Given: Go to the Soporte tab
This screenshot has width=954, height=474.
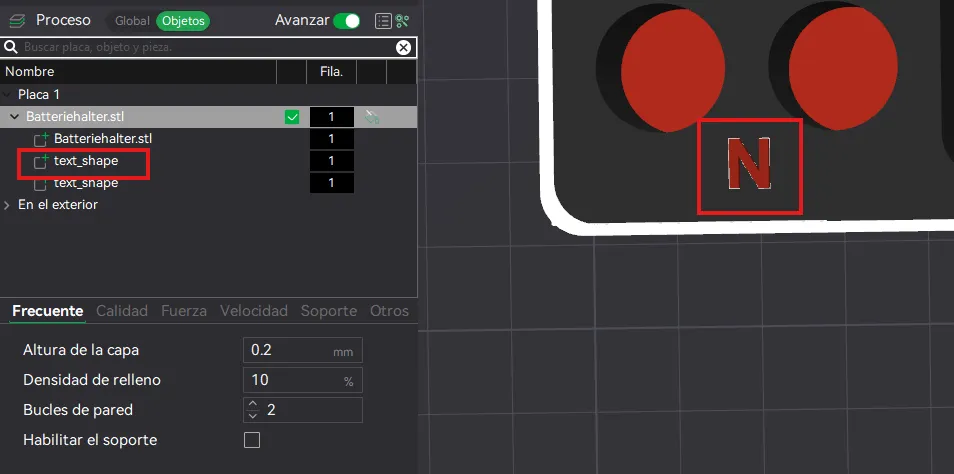Looking at the screenshot, I should 329,311.
